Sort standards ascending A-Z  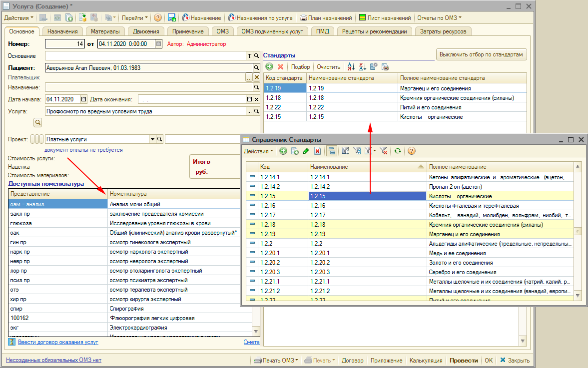pos(351,67)
